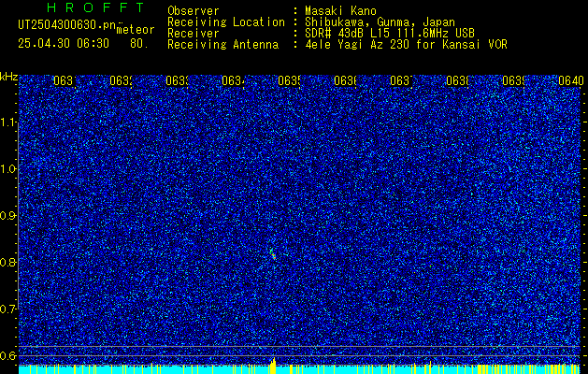Click the kHz axis unit label
This screenshot has width=588, height=374.
pyautogui.click(x=9, y=77)
